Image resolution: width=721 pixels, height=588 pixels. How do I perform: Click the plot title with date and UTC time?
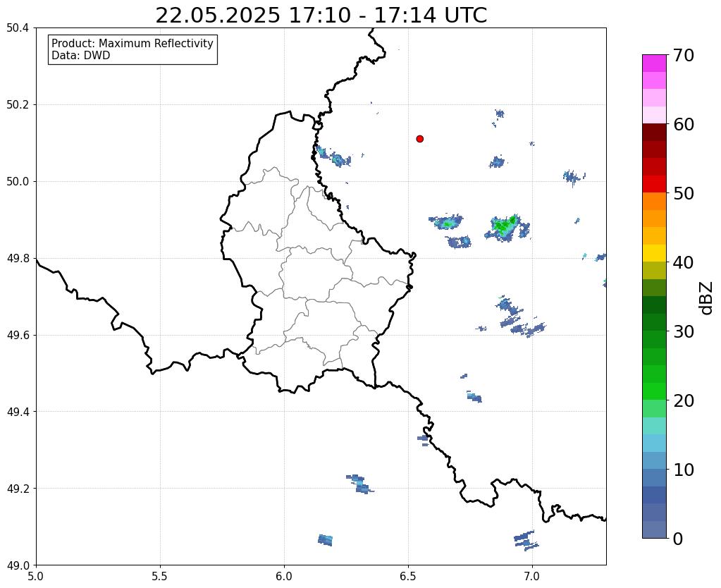[321, 15]
